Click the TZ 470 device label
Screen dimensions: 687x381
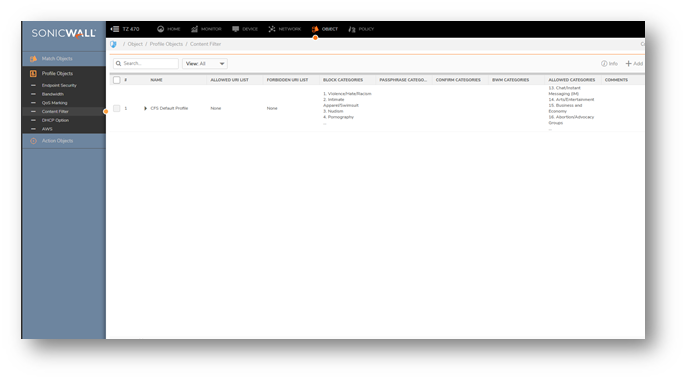[x=131, y=29]
